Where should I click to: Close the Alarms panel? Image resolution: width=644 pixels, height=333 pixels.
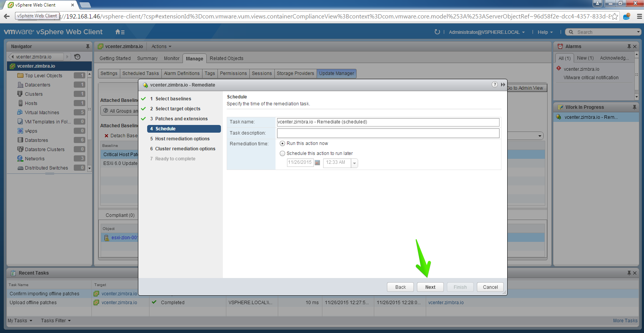(x=635, y=47)
